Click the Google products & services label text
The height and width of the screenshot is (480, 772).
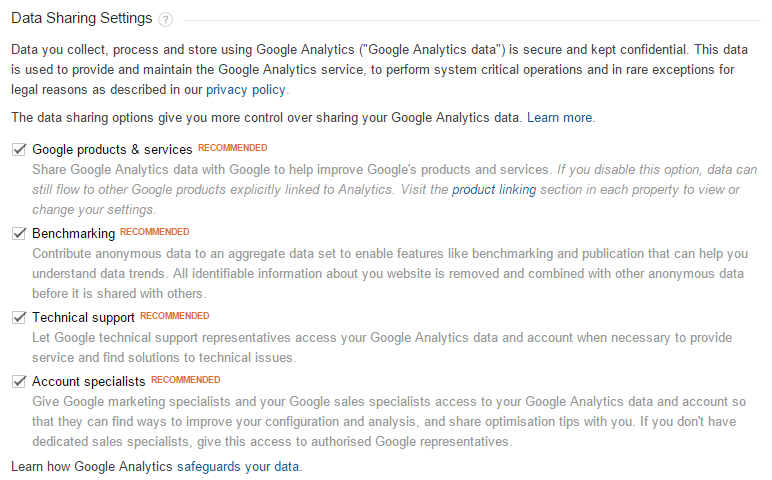(x=112, y=149)
